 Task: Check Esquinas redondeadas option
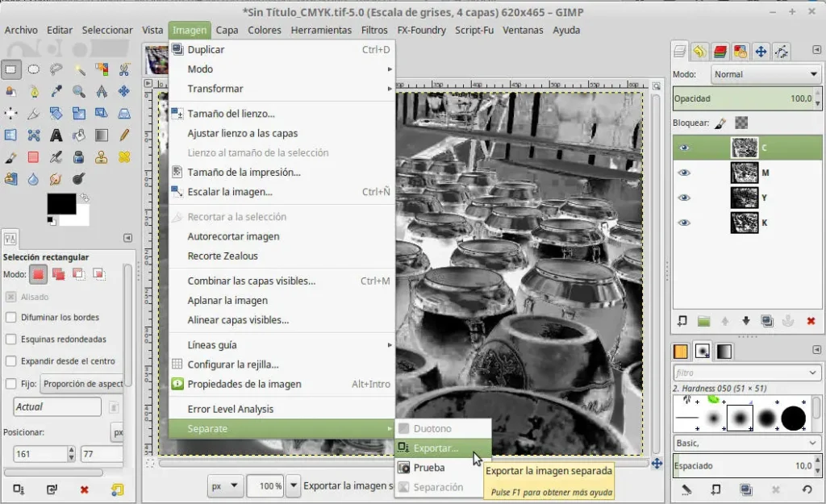tap(11, 339)
